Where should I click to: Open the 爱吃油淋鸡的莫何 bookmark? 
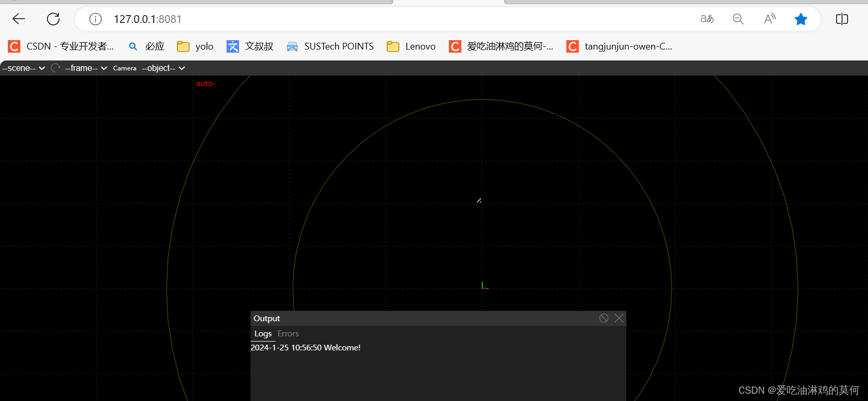point(501,46)
